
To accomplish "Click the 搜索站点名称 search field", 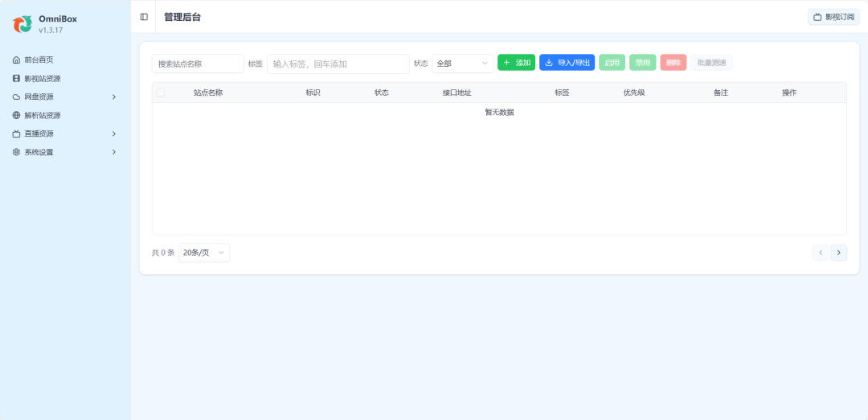I will pos(198,64).
